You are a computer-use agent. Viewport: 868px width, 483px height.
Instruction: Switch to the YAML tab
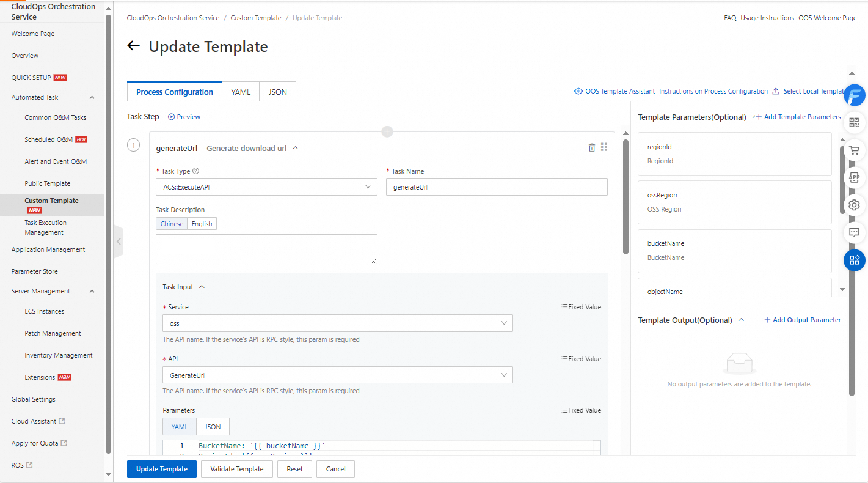[x=241, y=92]
